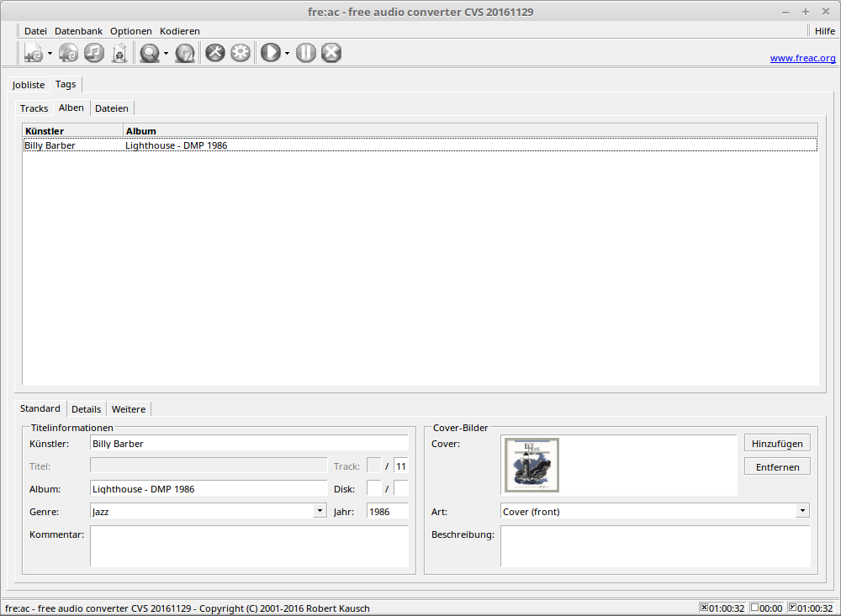Click the Clear joblist trash icon
This screenshot has width=841, height=616.
pos(119,53)
